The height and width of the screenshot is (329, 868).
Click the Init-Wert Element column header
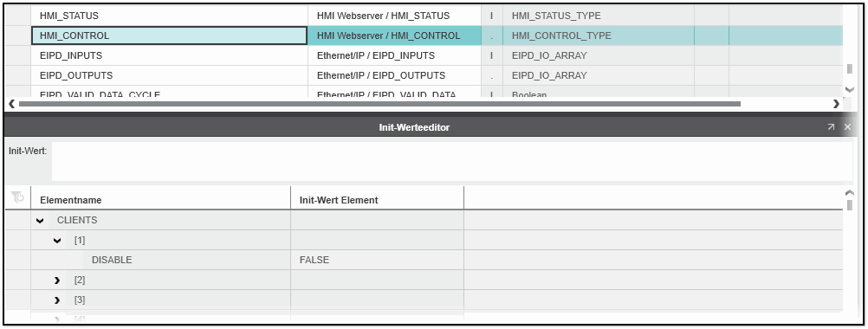[377, 200]
